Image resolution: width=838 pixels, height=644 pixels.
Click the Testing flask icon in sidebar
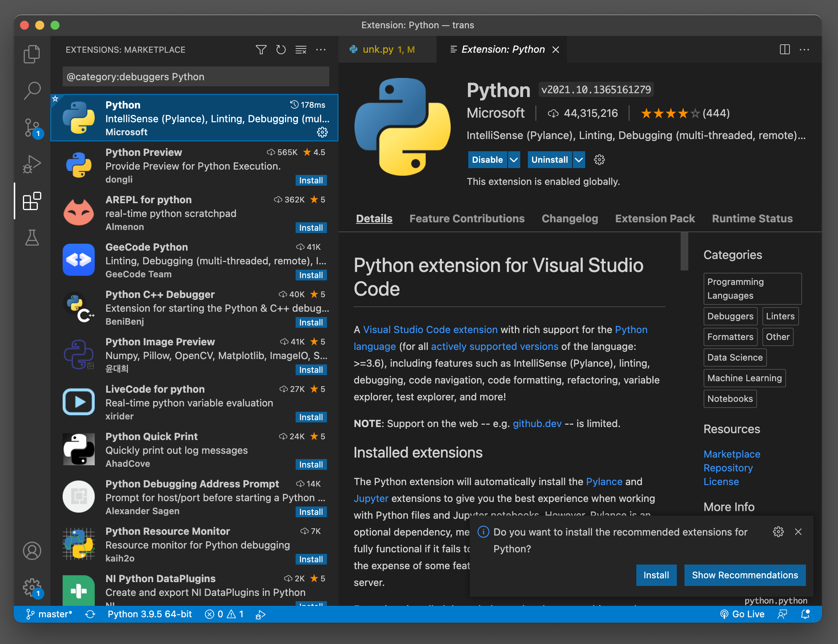pos(31,238)
